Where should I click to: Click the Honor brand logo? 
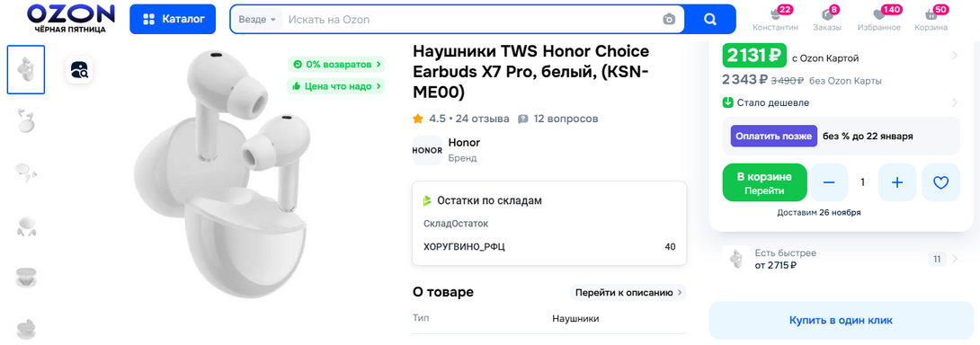pyautogui.click(x=427, y=150)
